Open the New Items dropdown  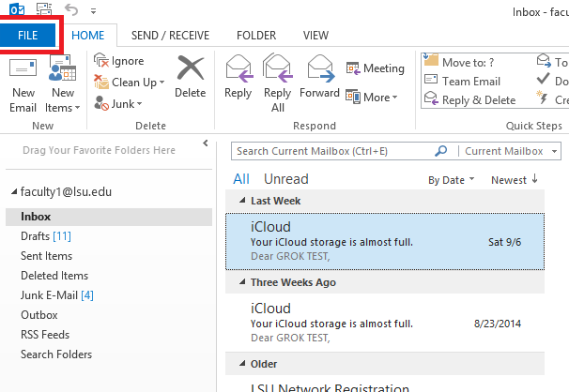point(62,84)
